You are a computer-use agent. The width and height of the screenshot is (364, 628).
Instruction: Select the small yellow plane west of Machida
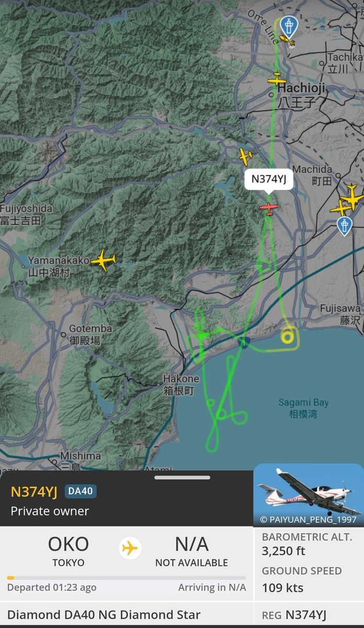click(x=245, y=155)
